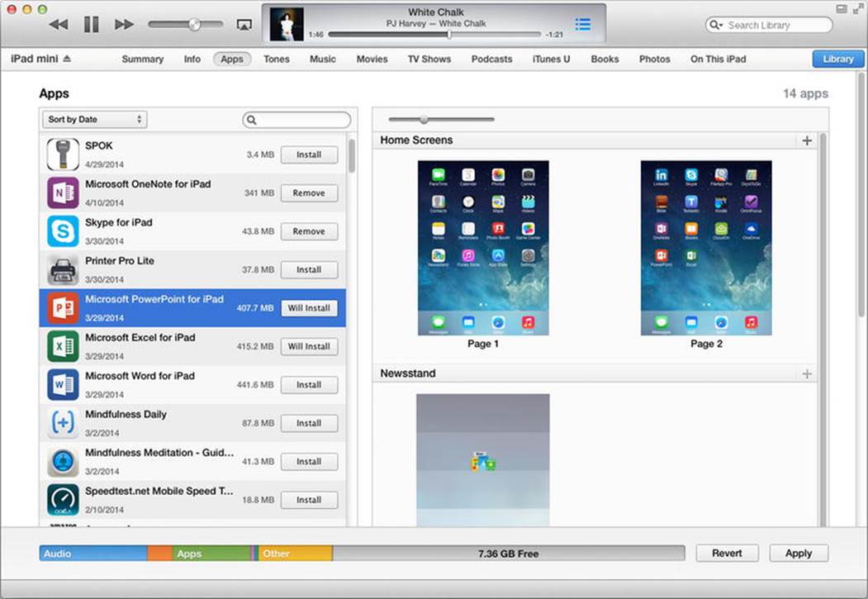
Task: Open the AirPlay output icon
Action: [x=244, y=25]
